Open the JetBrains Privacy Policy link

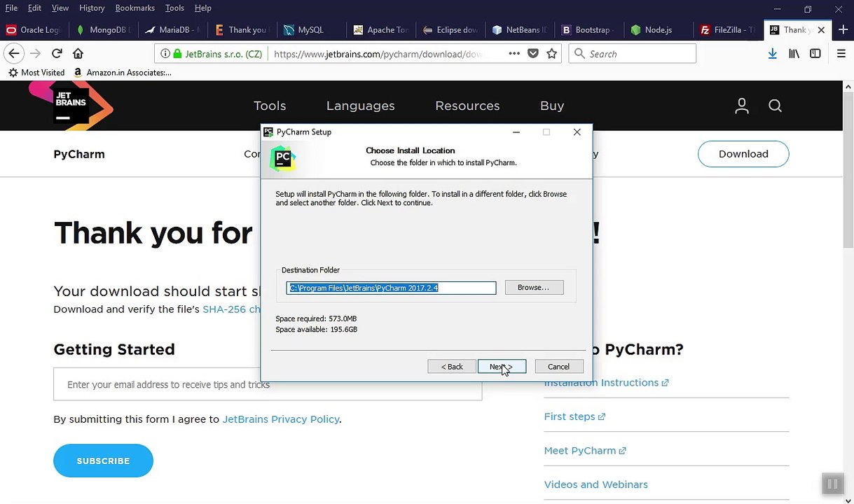point(281,419)
